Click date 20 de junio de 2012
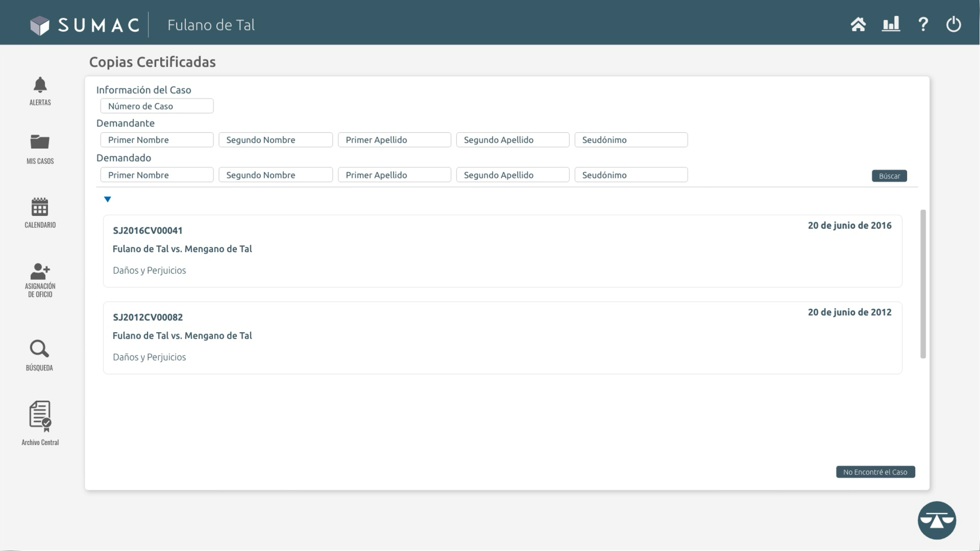The height and width of the screenshot is (551, 980). (x=850, y=312)
